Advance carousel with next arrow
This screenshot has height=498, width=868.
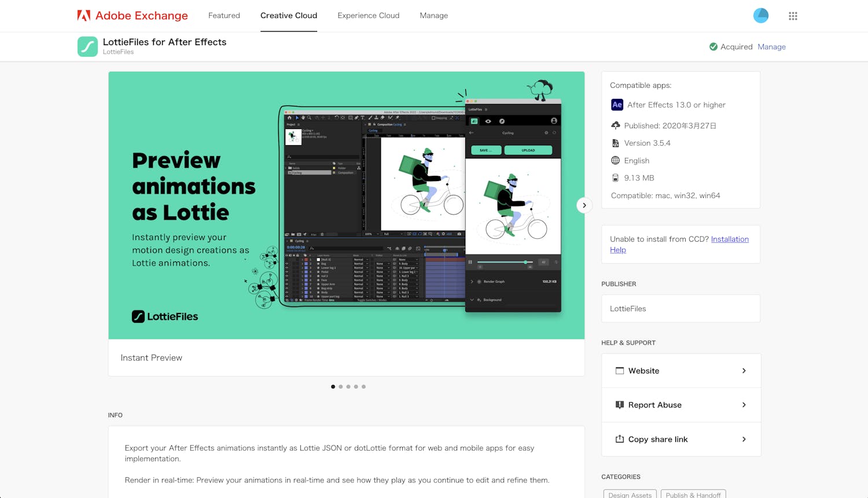[x=584, y=205]
